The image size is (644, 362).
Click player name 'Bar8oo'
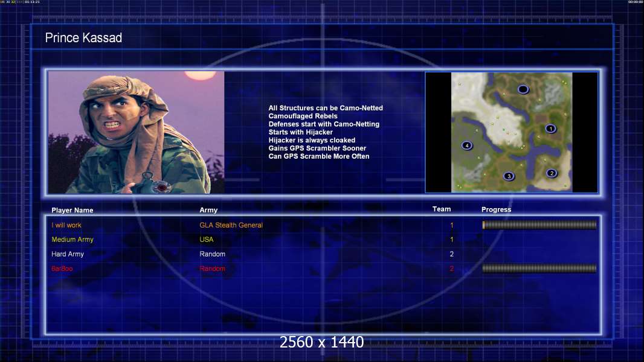[x=62, y=268]
